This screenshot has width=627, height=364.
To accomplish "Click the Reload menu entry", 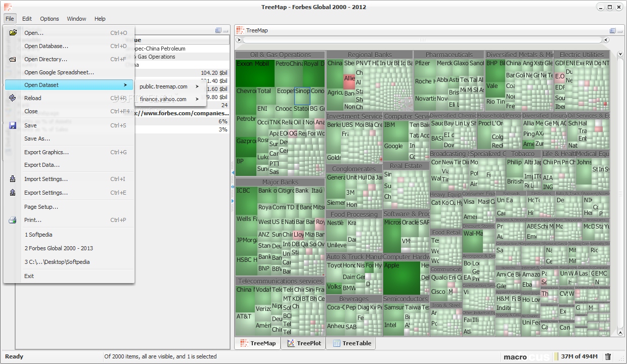I will (x=69, y=98).
